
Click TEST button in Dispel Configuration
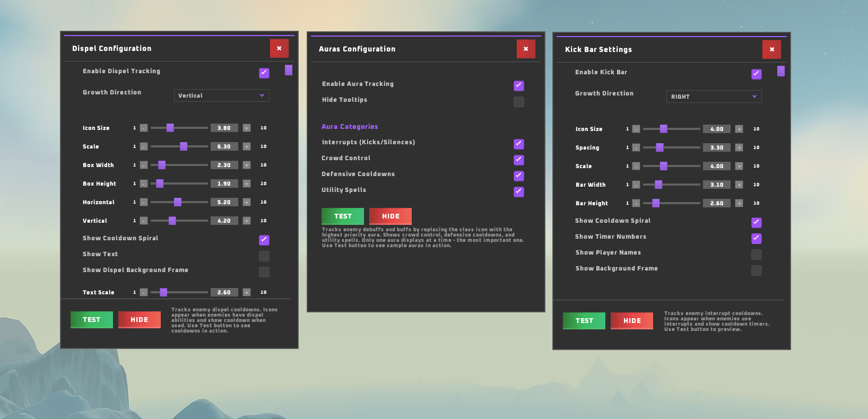point(92,320)
